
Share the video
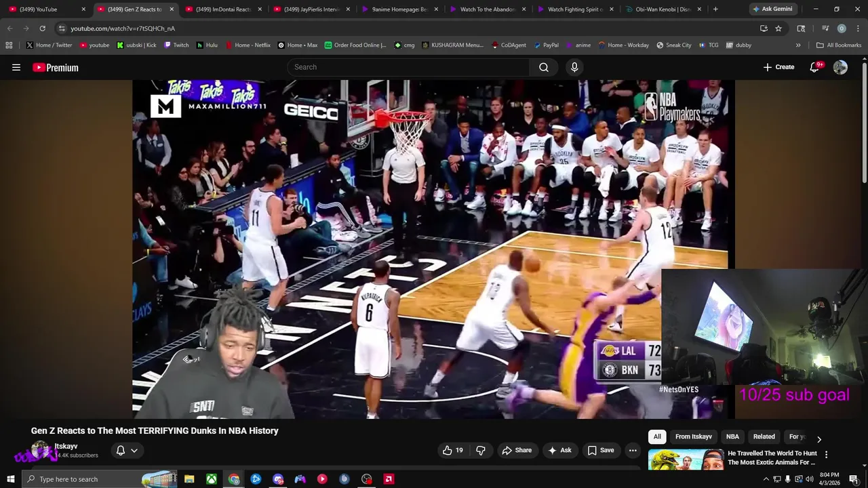(x=517, y=450)
